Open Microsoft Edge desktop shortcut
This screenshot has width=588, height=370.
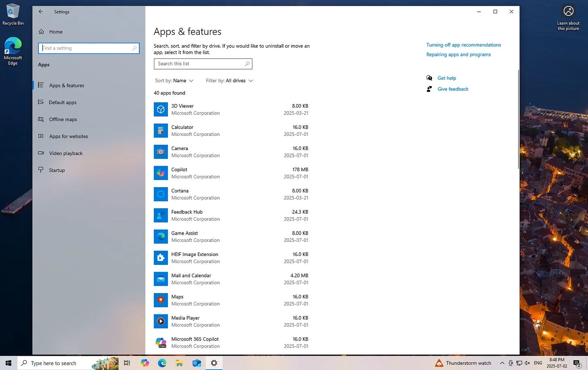[13, 51]
